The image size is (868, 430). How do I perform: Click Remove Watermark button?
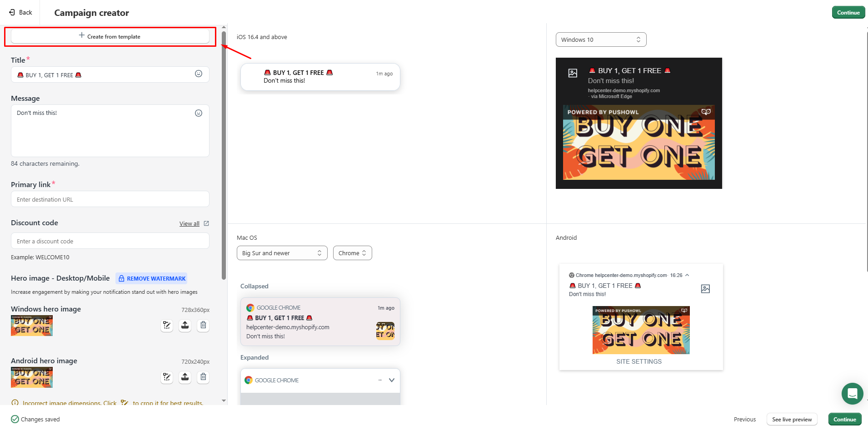pos(151,278)
